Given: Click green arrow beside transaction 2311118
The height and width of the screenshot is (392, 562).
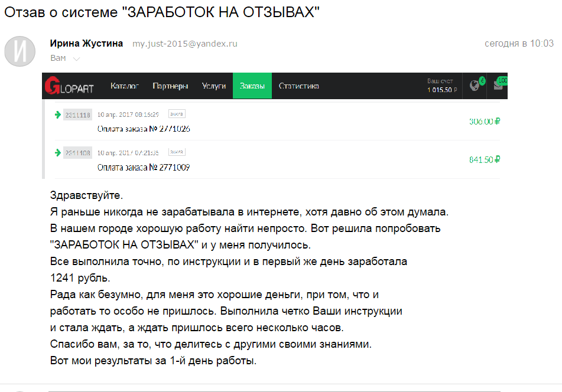Looking at the screenshot, I should coord(57,115).
